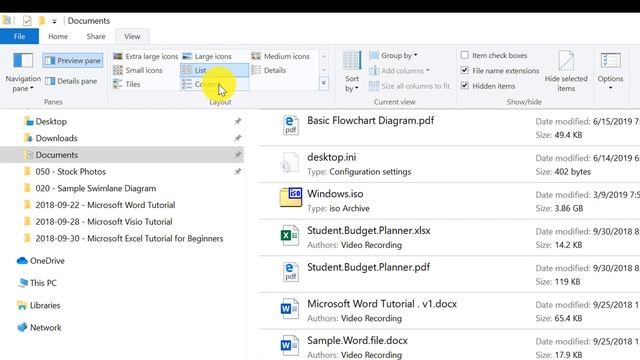Click the New folder quick access icon

[x=41, y=20]
